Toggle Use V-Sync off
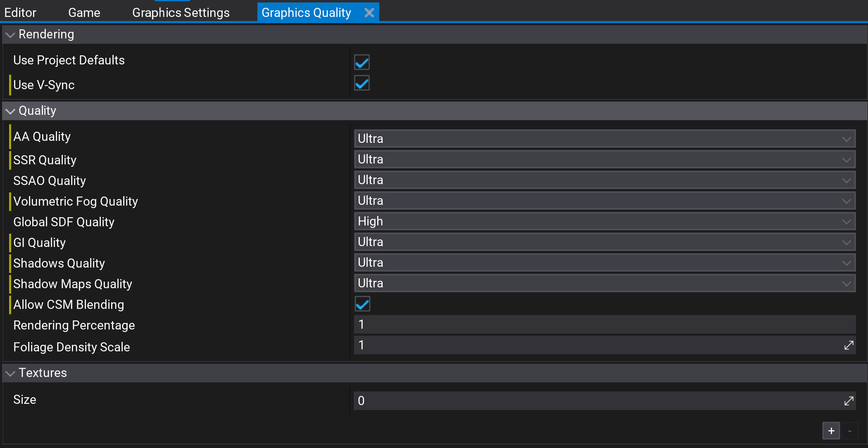 click(x=361, y=83)
